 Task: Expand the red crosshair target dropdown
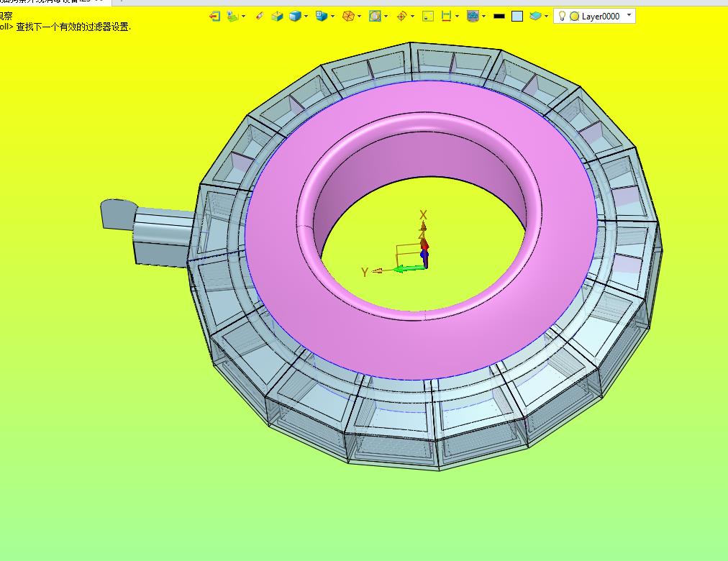click(413, 17)
